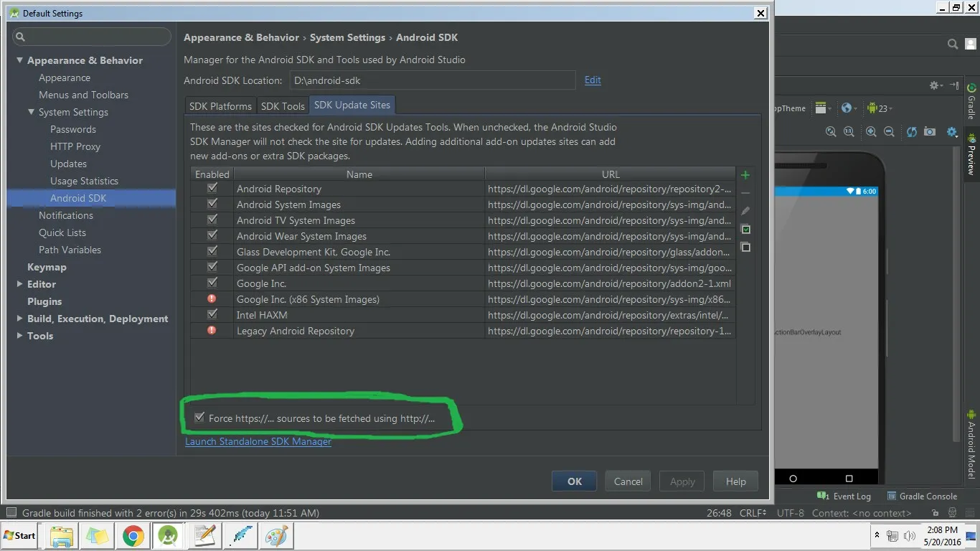This screenshot has width=980, height=551.
Task: Click the Android SDK Location path field
Action: click(433, 80)
